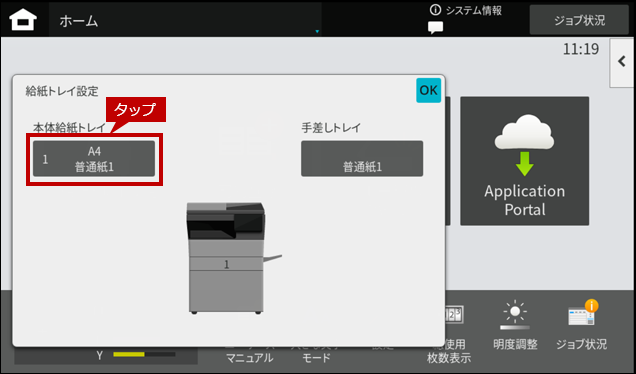
Task: Tap the Home house icon
Action: coord(23,19)
